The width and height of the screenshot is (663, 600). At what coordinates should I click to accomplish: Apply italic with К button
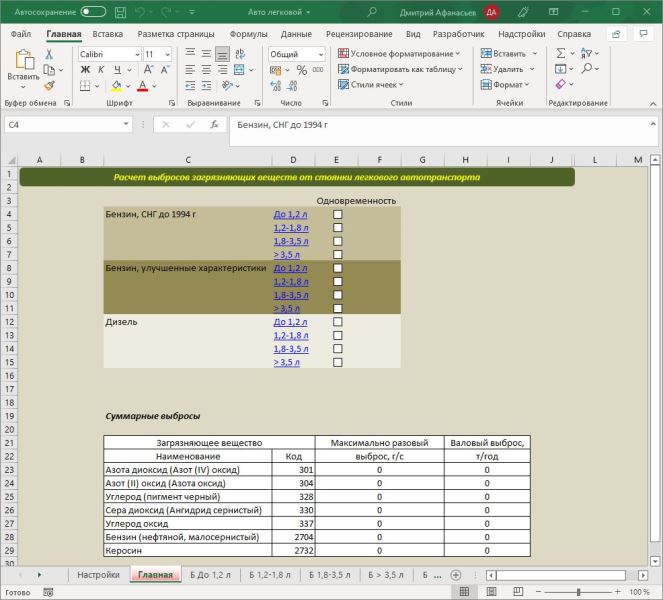[101, 70]
